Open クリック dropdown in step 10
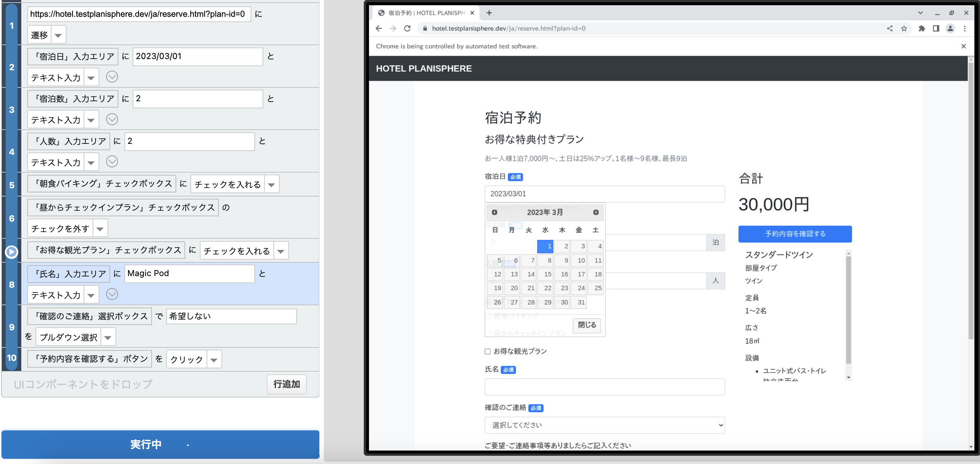The height and width of the screenshot is (464, 980). [x=214, y=359]
